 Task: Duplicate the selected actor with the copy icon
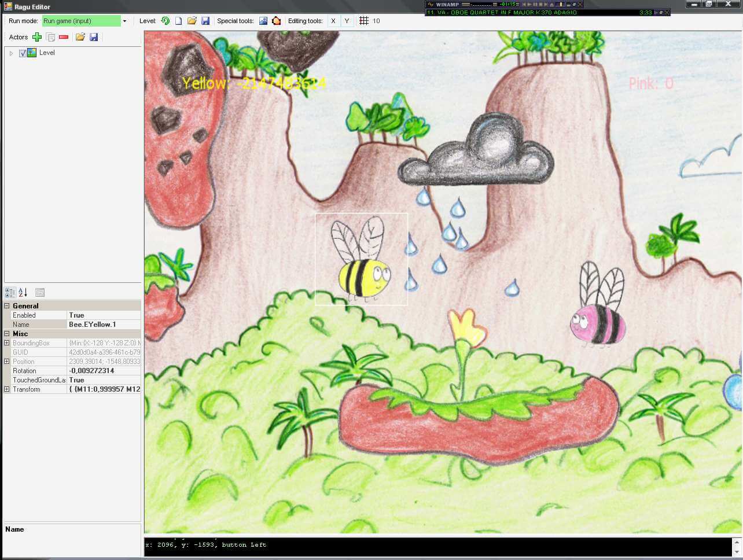(51, 37)
